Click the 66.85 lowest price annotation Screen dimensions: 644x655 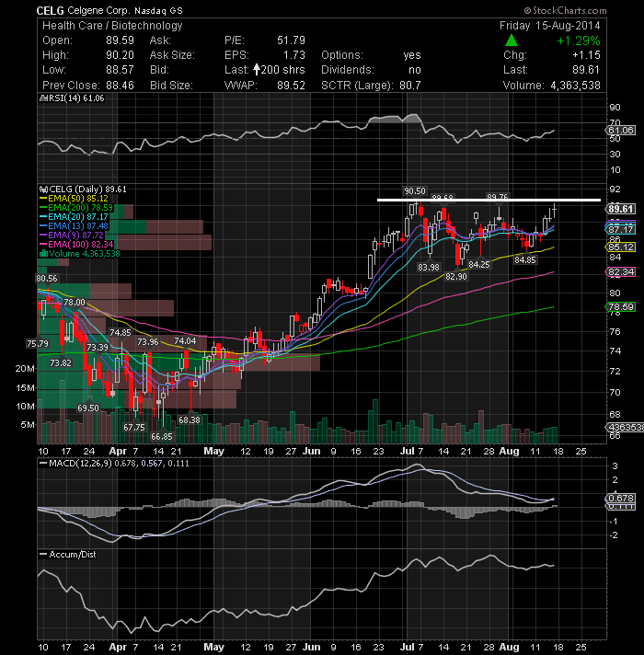[162, 437]
